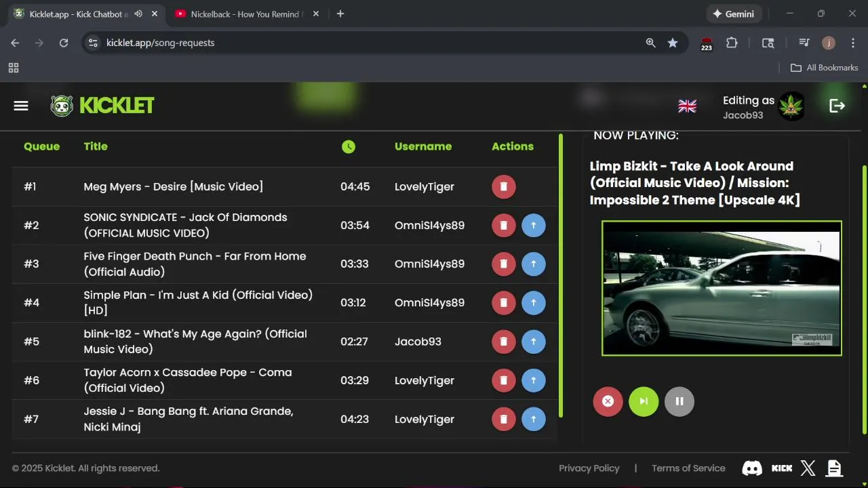The image size is (868, 488).
Task: Click username Jacob93 in blink-182 row
Action: (x=418, y=342)
